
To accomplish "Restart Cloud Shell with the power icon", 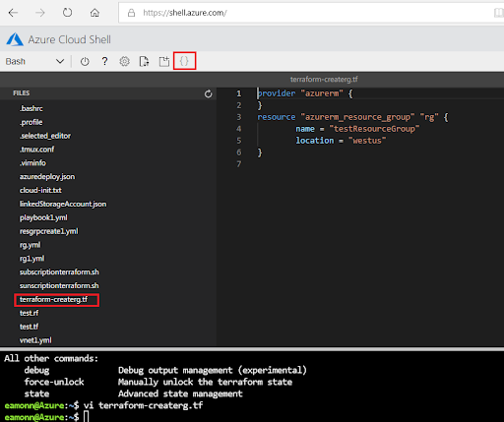I will coord(85,61).
